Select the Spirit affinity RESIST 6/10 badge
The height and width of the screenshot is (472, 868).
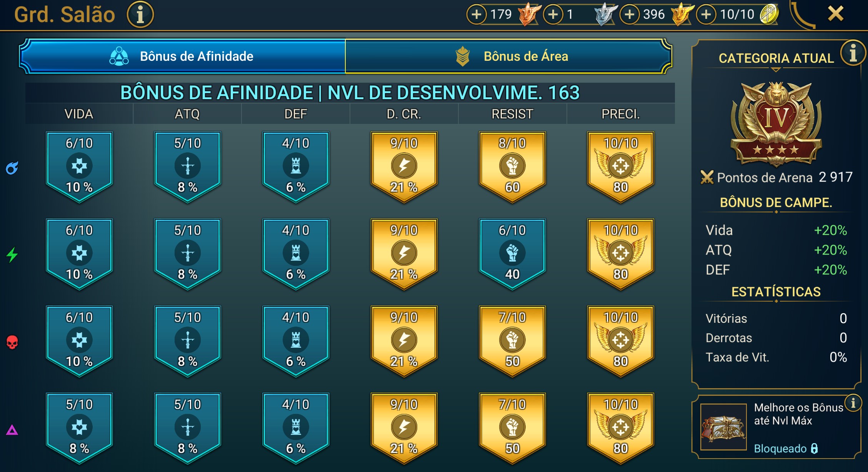tap(512, 254)
